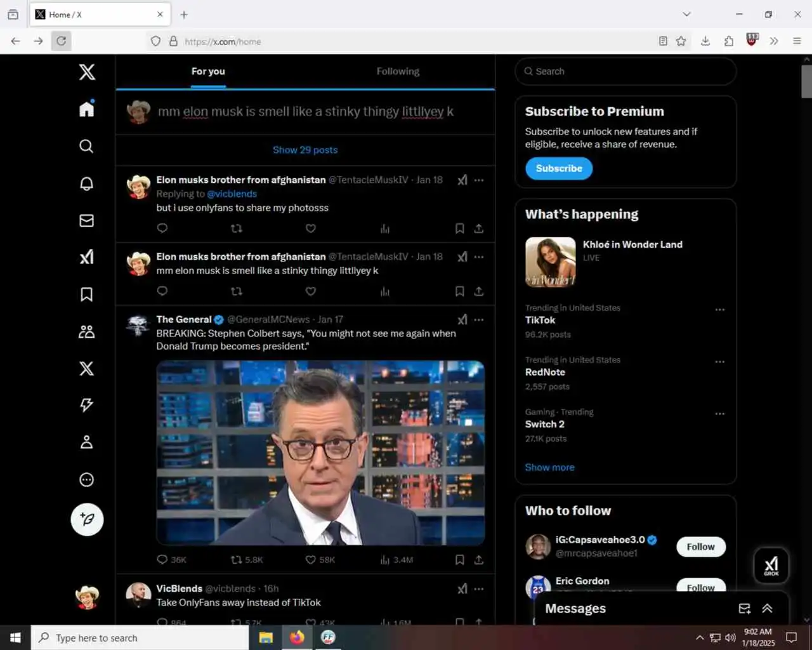Repost the onlyfans photosss post
Viewport: 812px width, 650px height.
click(x=237, y=229)
